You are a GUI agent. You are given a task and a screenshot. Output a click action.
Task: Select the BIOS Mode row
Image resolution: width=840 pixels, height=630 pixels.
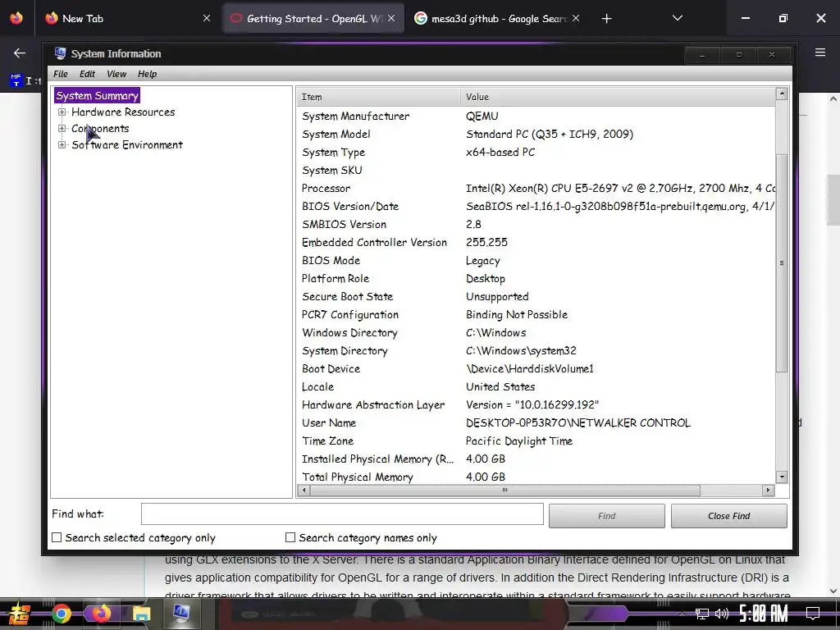(536, 260)
